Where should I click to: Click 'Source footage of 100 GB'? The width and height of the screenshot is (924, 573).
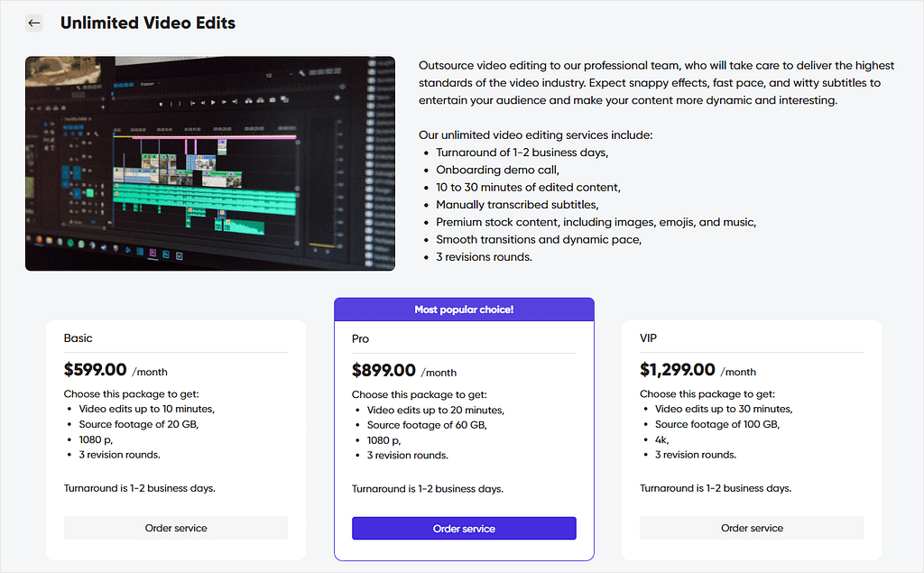point(717,424)
